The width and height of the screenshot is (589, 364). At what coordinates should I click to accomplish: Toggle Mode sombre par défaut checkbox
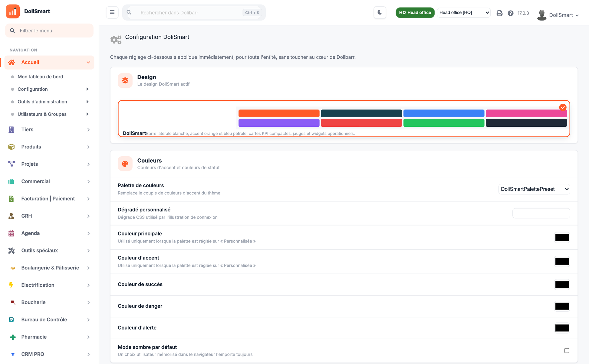click(x=567, y=351)
